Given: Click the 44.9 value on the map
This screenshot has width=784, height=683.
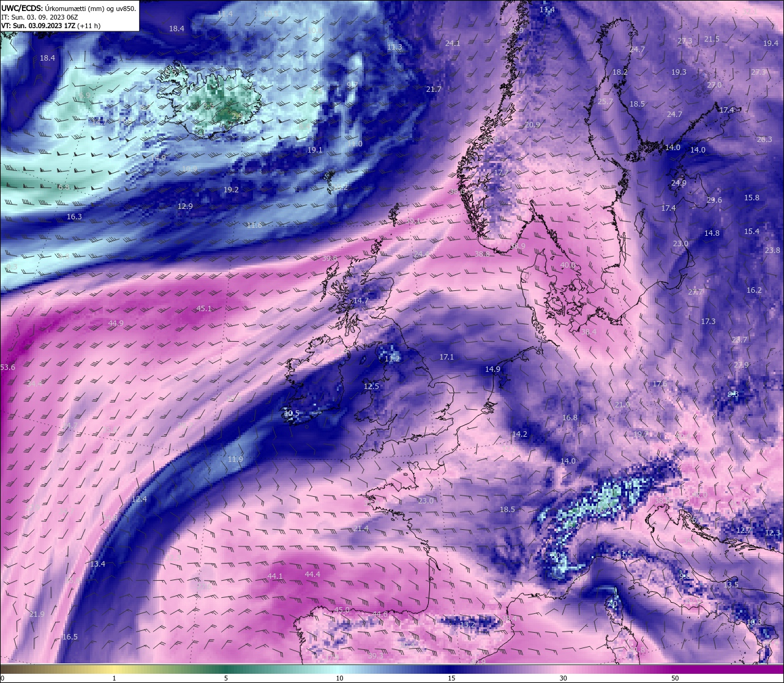Looking at the screenshot, I should click(116, 323).
